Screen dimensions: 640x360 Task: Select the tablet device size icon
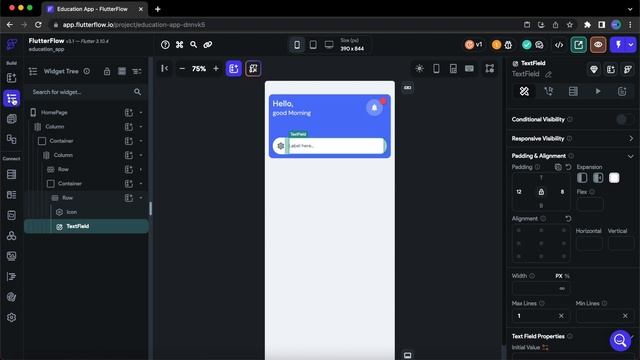[313, 44]
